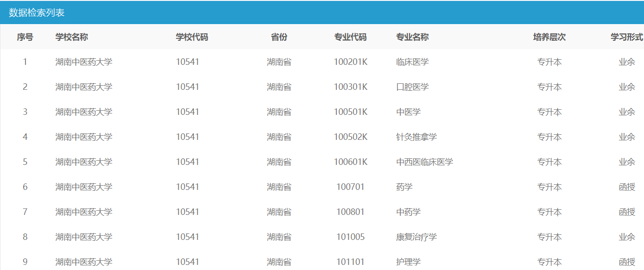Viewport: 644px width, 270px height.
Task: Select the 针灸推拿学 major entry
Action: 416,137
